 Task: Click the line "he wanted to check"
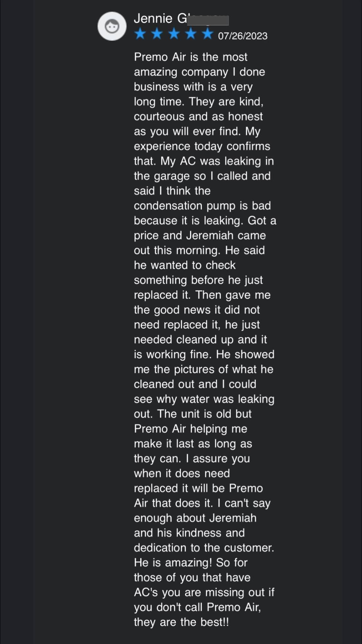(x=184, y=265)
